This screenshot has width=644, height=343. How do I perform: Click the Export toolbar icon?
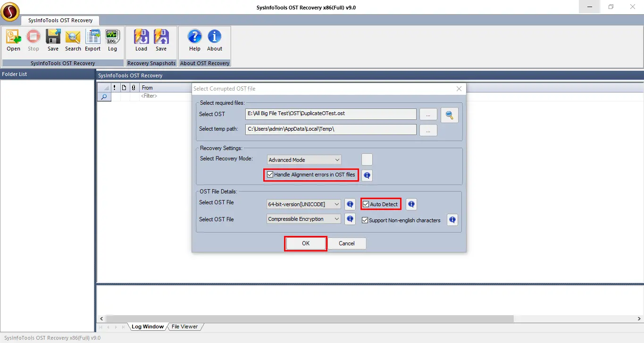click(x=92, y=41)
